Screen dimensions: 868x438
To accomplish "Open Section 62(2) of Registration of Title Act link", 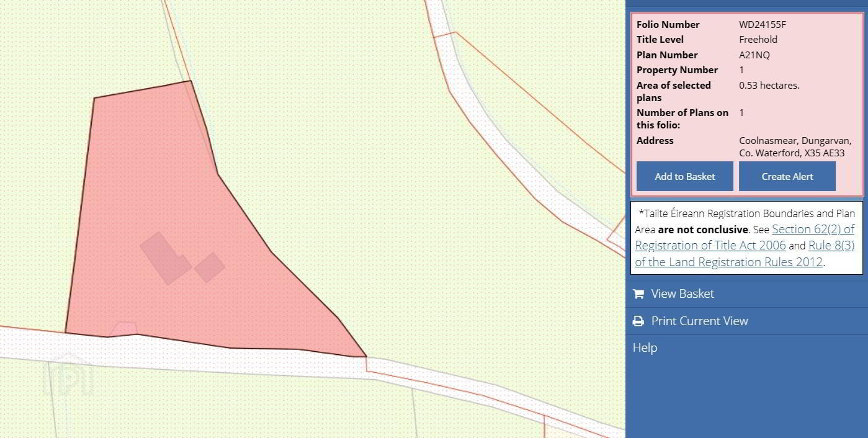I will (x=745, y=237).
